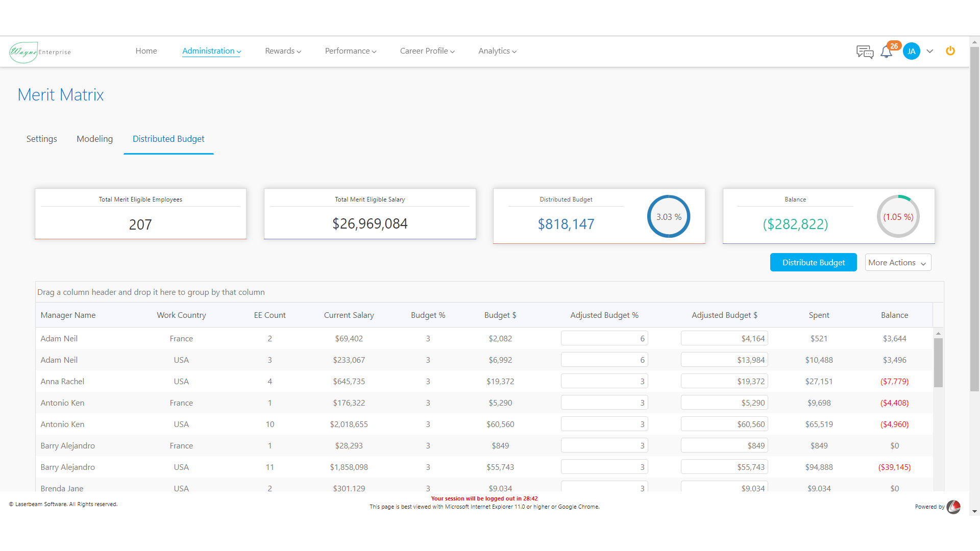Click the grid vertical scrollbar thumb
The height and width of the screenshot is (551, 980).
[938, 362]
